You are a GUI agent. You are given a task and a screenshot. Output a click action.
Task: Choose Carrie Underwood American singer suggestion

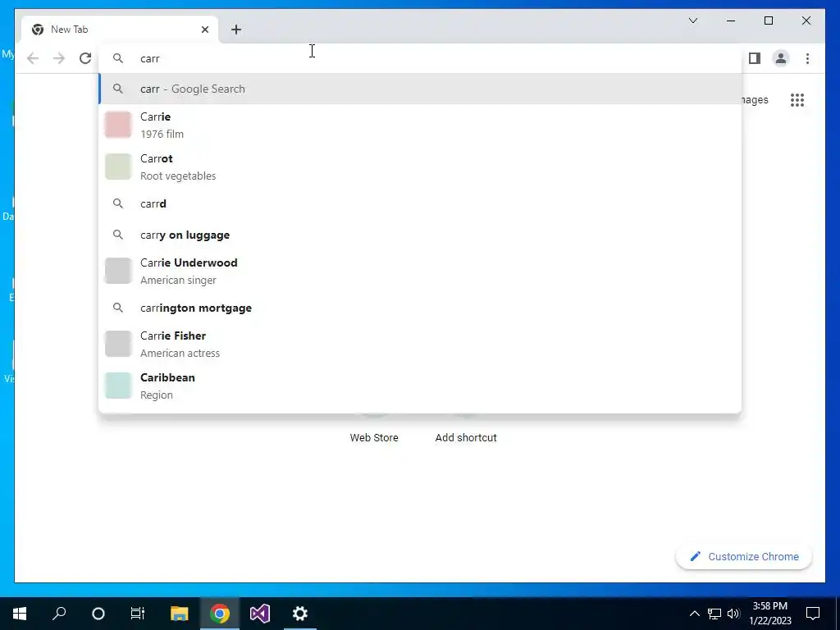(420, 271)
